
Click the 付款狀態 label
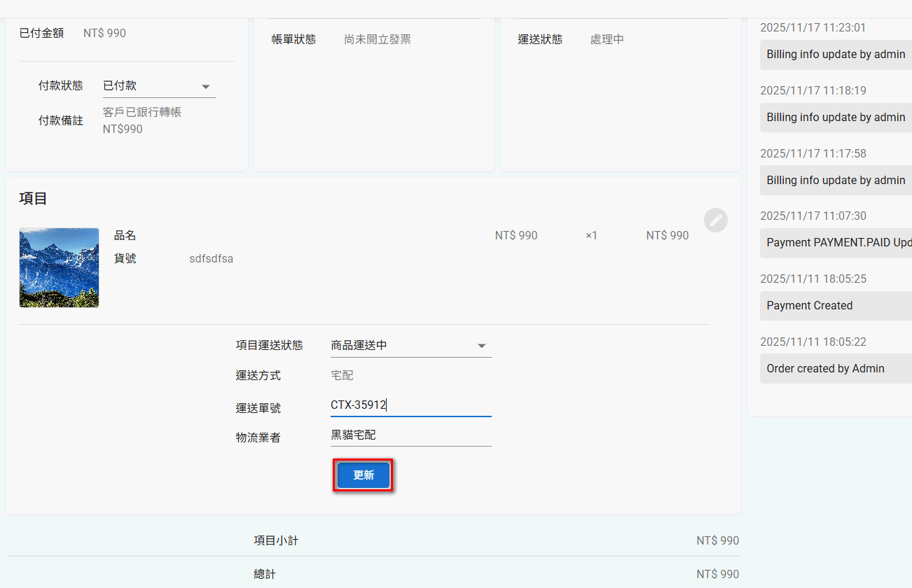(x=61, y=85)
